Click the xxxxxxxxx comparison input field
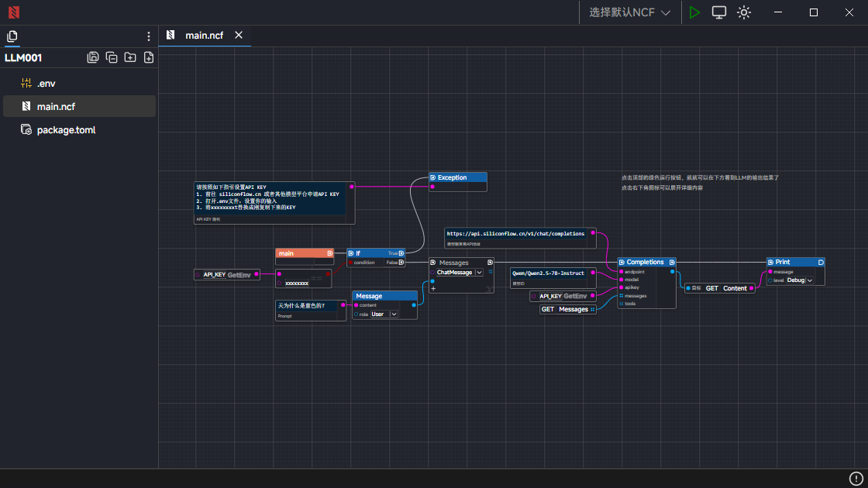The image size is (868, 488). point(297,284)
